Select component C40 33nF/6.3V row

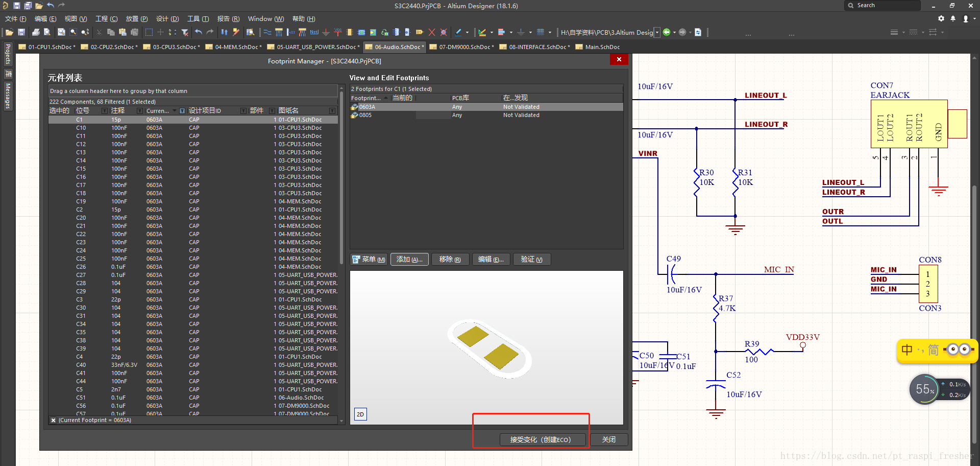(x=193, y=365)
